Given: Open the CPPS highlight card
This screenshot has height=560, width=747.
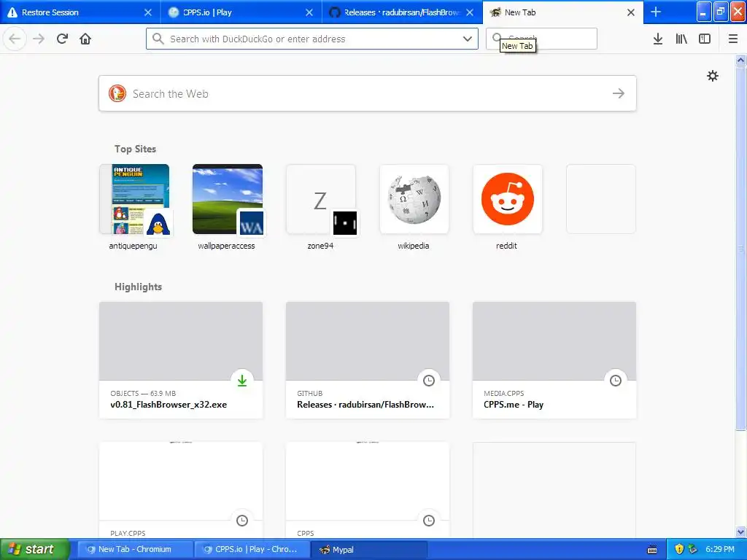Looking at the screenshot, I should click(368, 490).
